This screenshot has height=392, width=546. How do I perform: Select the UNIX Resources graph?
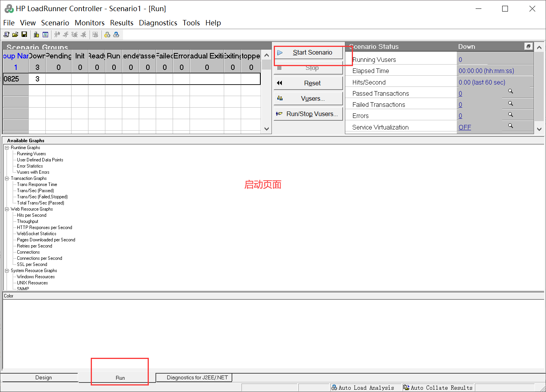tap(32, 283)
